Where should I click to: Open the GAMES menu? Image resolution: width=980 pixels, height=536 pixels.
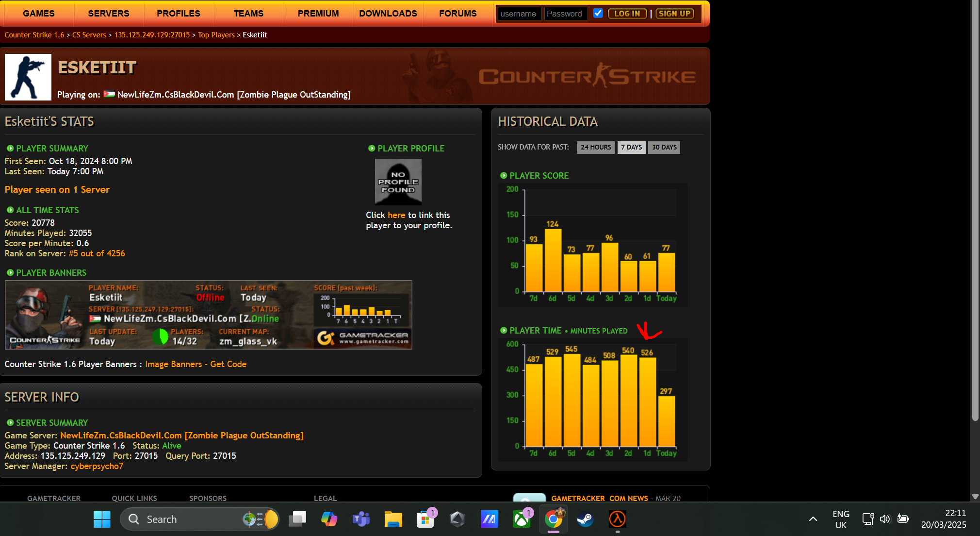point(39,14)
